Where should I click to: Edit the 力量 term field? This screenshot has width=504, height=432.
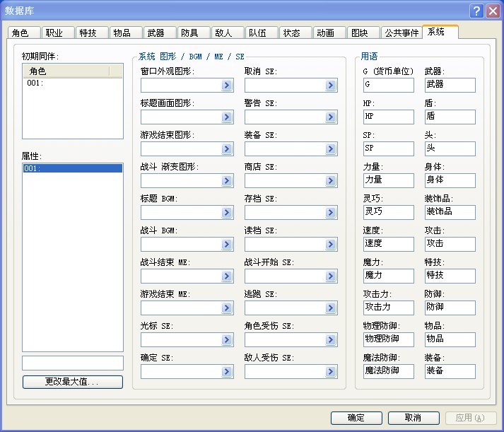(x=389, y=180)
